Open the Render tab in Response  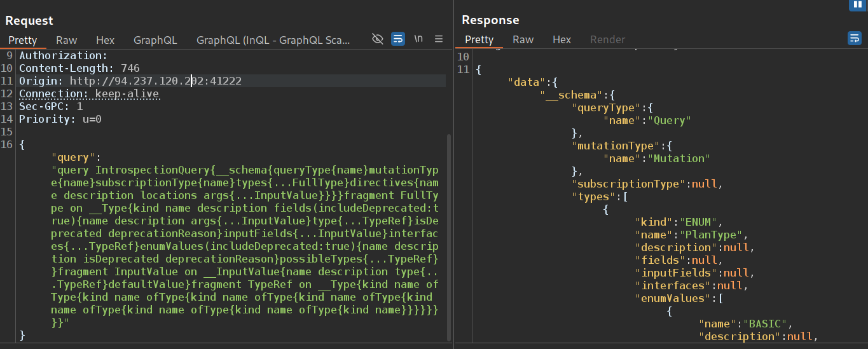pos(607,39)
